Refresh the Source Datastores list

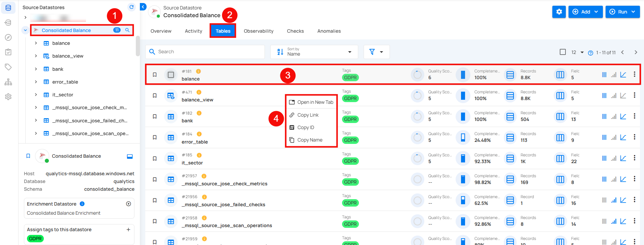point(131,7)
